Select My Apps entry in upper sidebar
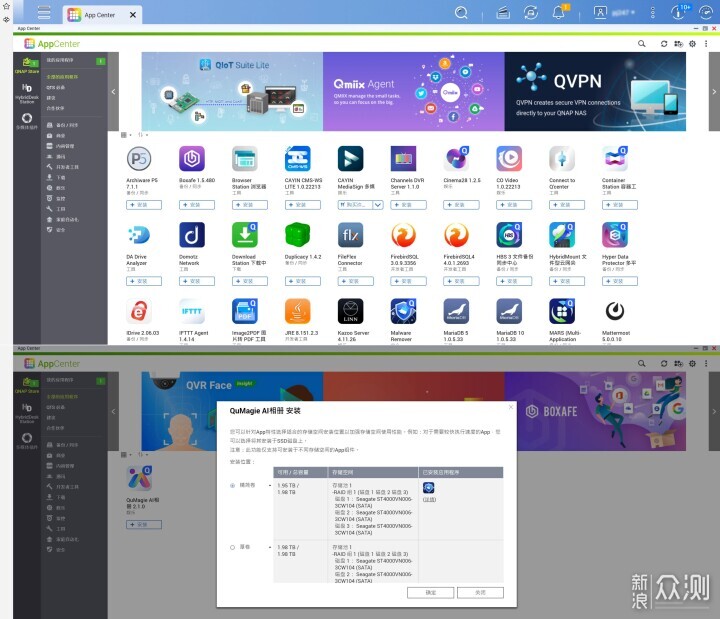The image size is (720, 619). (x=76, y=60)
